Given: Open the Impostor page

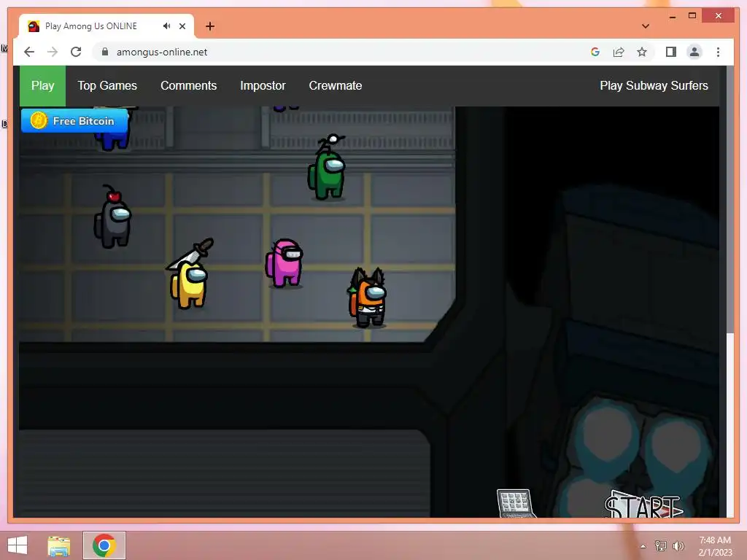Looking at the screenshot, I should point(263,86).
